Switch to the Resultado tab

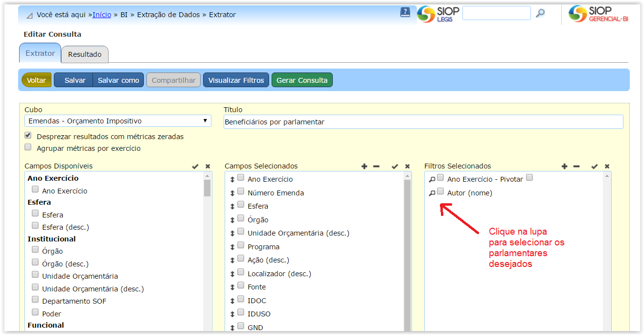85,54
